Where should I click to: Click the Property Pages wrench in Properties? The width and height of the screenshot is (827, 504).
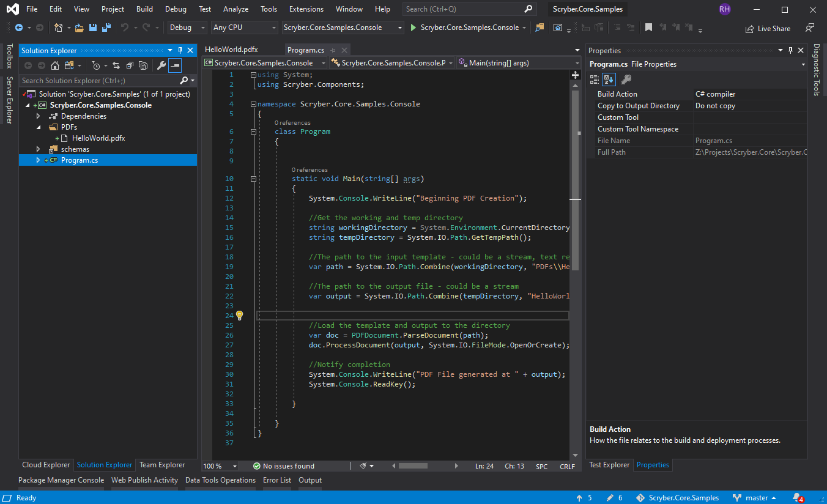(626, 79)
